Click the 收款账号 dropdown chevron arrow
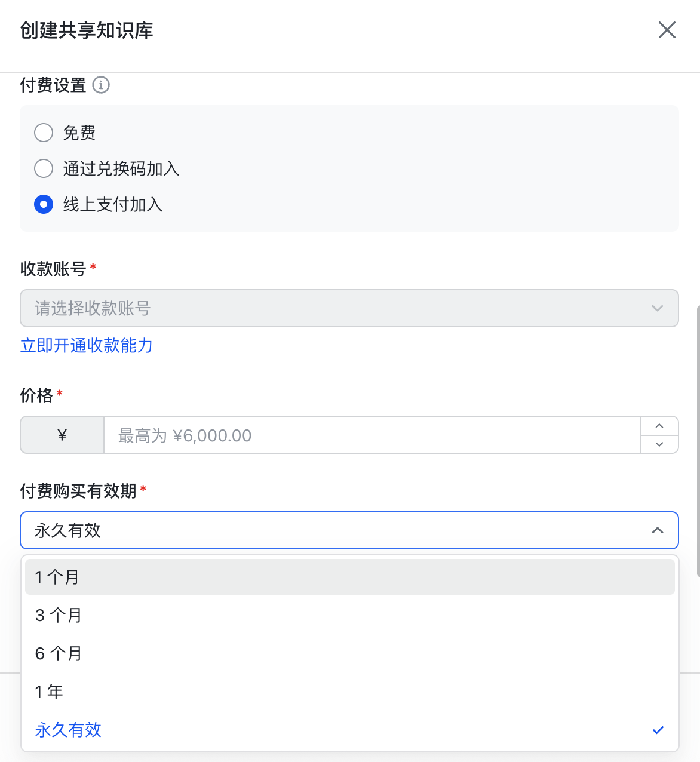The height and width of the screenshot is (762, 700). [x=658, y=308]
